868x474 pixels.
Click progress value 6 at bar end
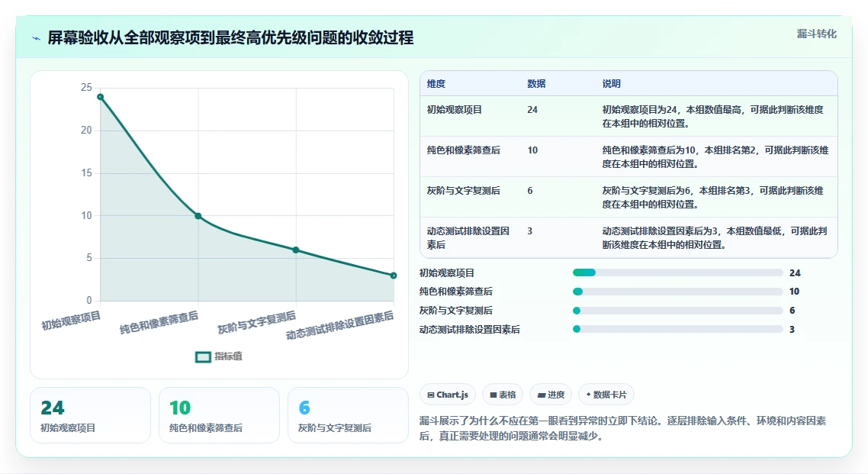(792, 310)
